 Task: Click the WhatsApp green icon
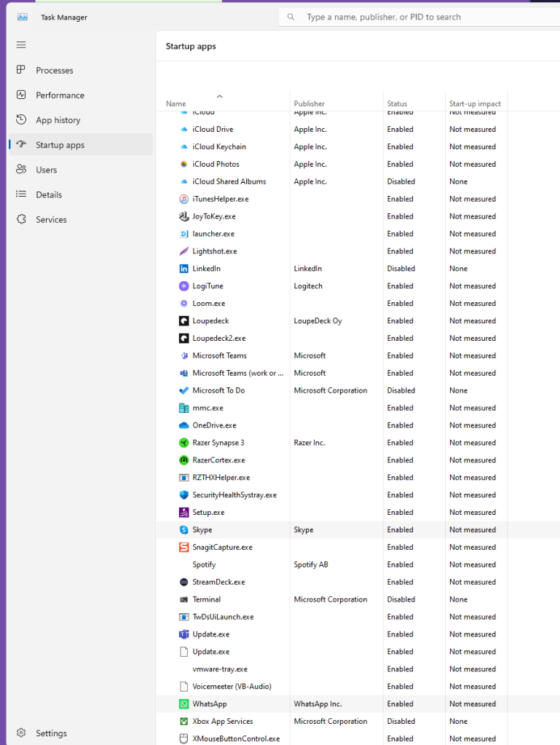184,704
